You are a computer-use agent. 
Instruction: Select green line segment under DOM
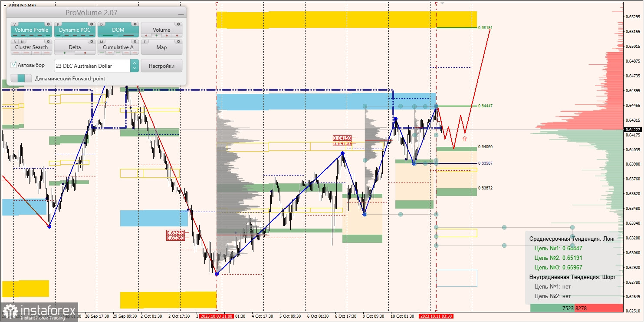click(108, 35)
